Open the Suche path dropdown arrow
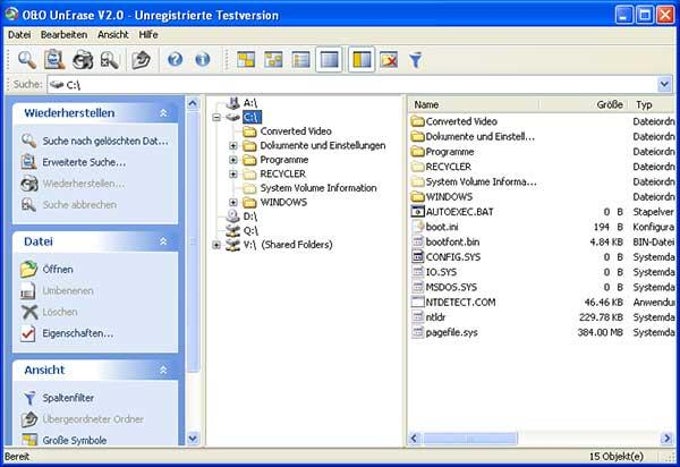Screen dimensions: 680x467 point(664,84)
